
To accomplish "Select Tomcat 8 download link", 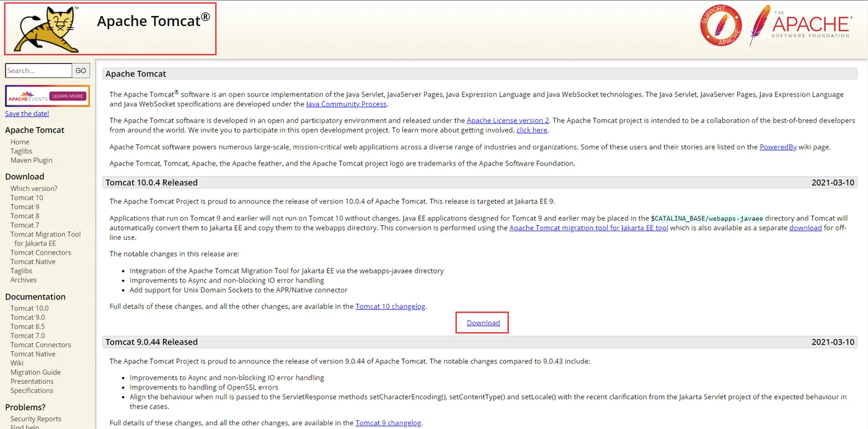I will pos(25,216).
